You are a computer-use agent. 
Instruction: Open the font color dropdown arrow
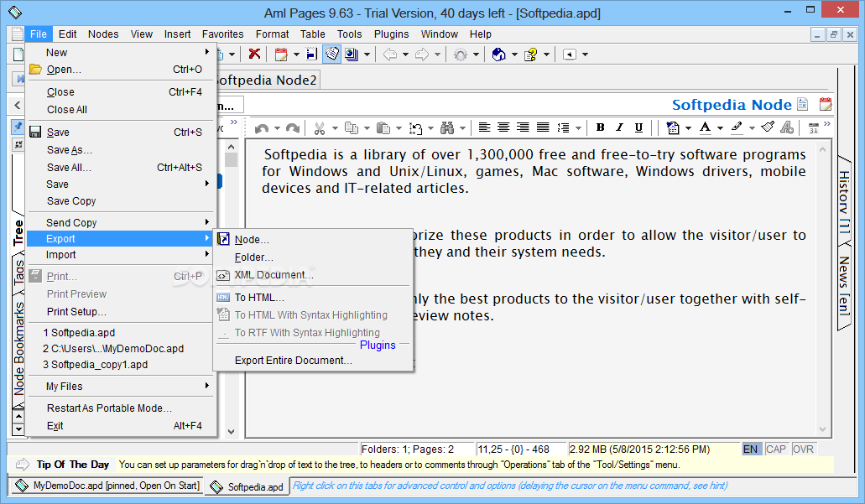(721, 128)
